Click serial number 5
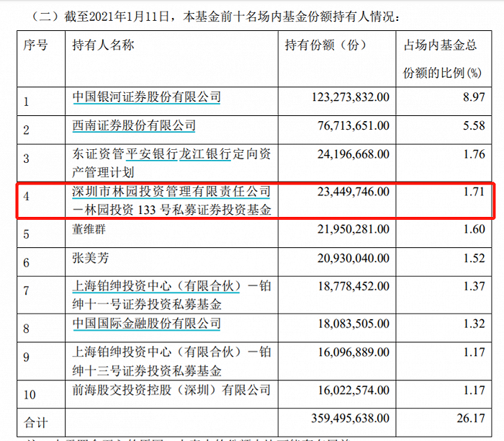Image resolution: width=504 pixels, height=441 pixels. [x=27, y=234]
